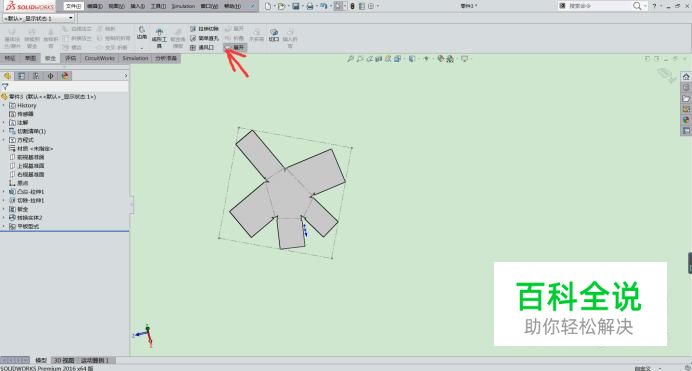692x371 pixels.
Task: Open the Help question mark icon
Action: pyautogui.click(x=654, y=6)
